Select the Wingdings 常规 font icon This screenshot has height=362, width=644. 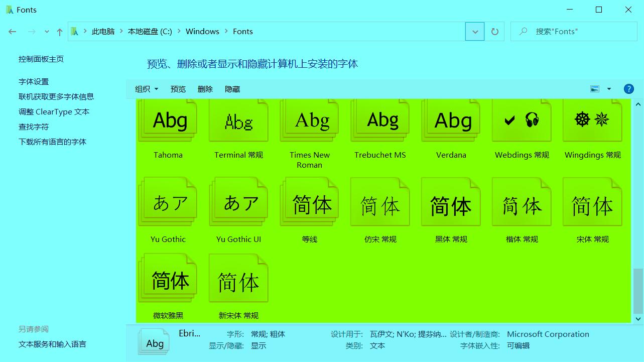[592, 120]
